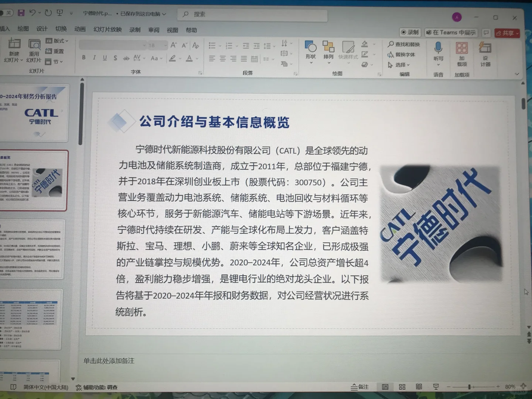Open Find and Replace (查找和替换)

point(404,44)
